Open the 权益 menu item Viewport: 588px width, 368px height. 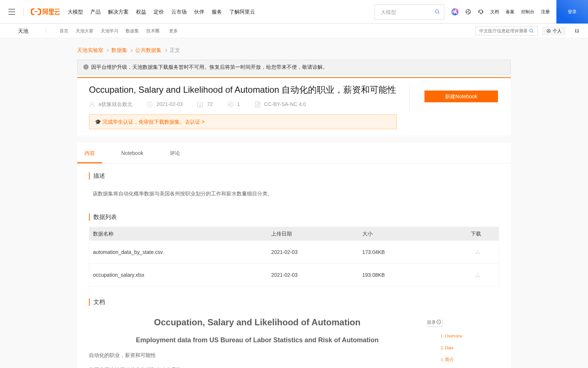[x=141, y=12]
